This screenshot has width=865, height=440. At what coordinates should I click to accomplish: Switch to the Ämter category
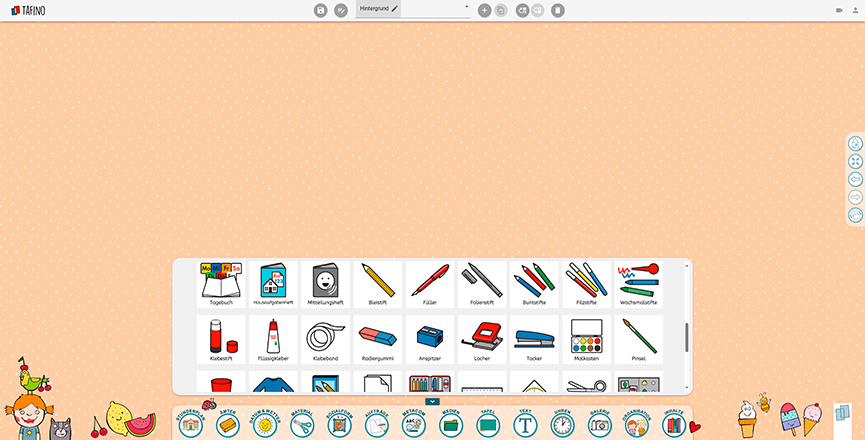click(226, 424)
